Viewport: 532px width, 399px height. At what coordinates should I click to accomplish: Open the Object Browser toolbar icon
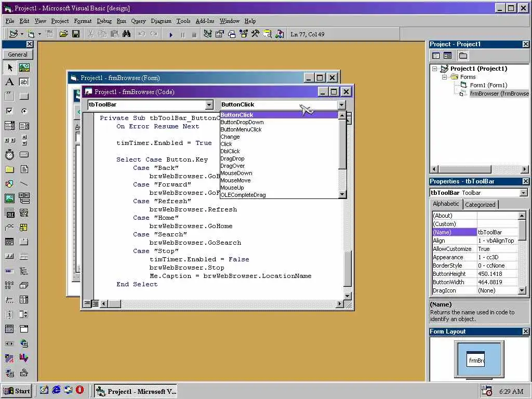point(244,34)
